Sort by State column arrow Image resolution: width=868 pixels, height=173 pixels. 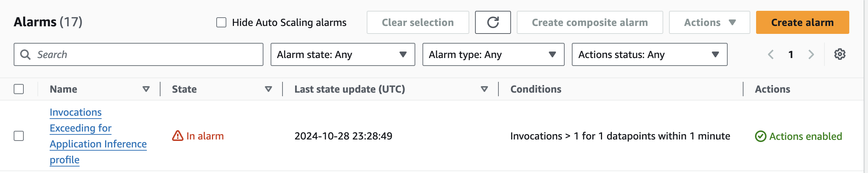click(x=268, y=89)
